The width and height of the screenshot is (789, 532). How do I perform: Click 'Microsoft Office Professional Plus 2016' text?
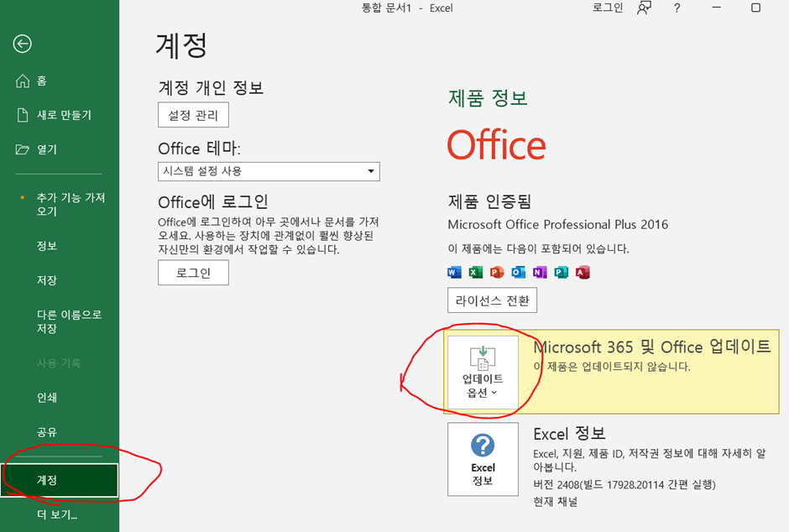[x=558, y=224]
